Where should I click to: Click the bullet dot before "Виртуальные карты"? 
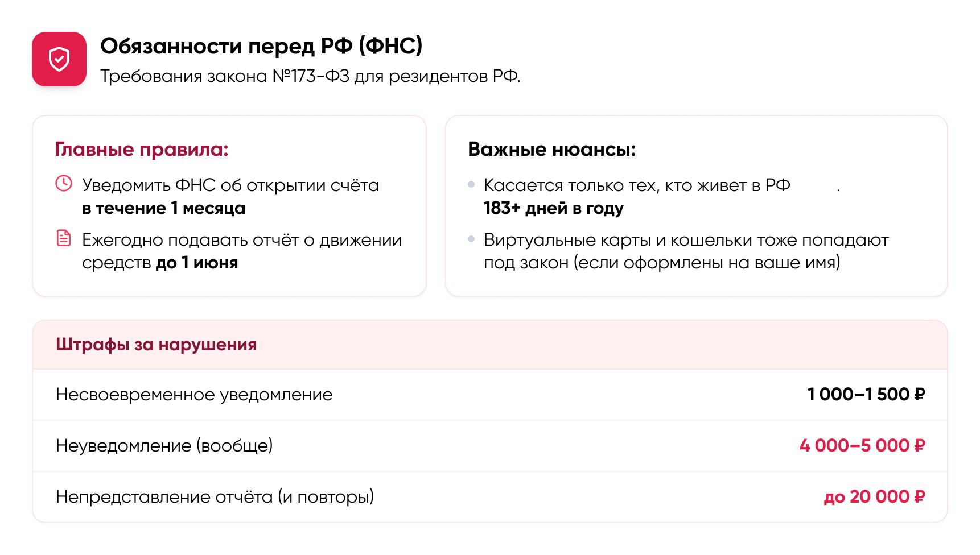(471, 239)
